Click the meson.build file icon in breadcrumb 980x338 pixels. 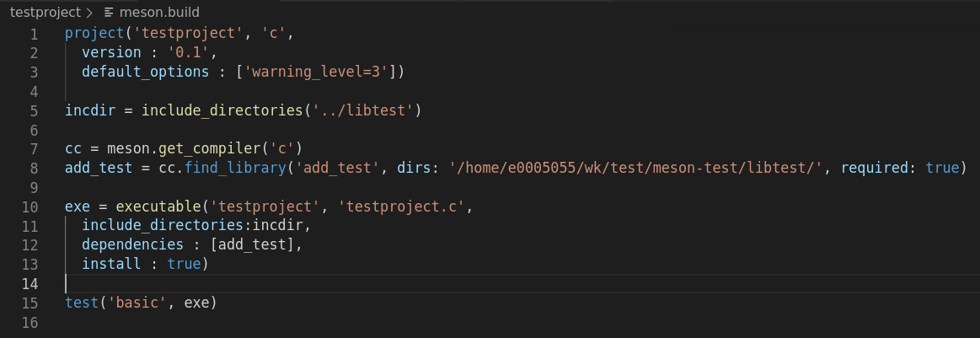coord(109,13)
